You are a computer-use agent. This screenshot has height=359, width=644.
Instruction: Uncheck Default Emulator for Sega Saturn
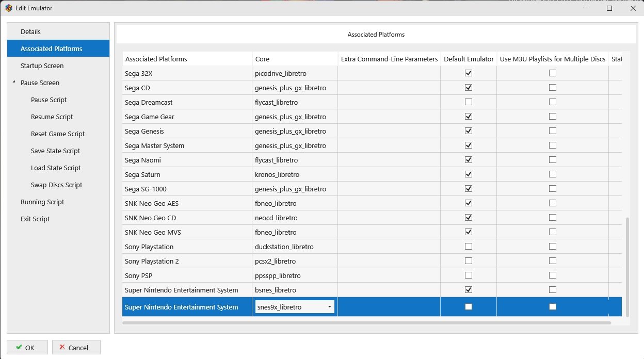(x=469, y=174)
